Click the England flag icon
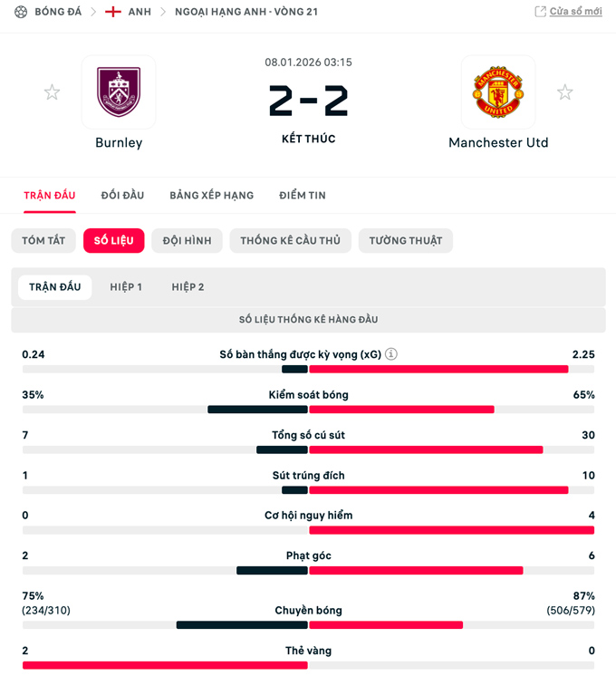Image resolution: width=616 pixels, height=676 pixels. 113,12
